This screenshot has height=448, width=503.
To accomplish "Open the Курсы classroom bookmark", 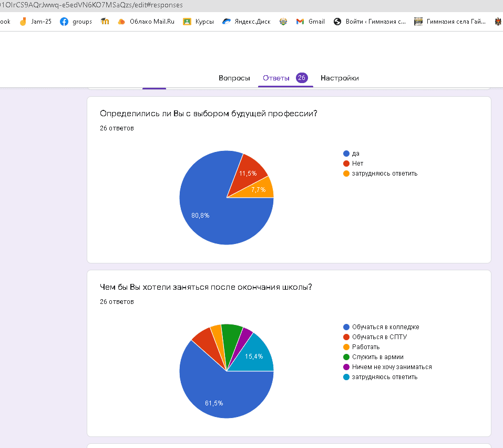I will [x=198, y=22].
